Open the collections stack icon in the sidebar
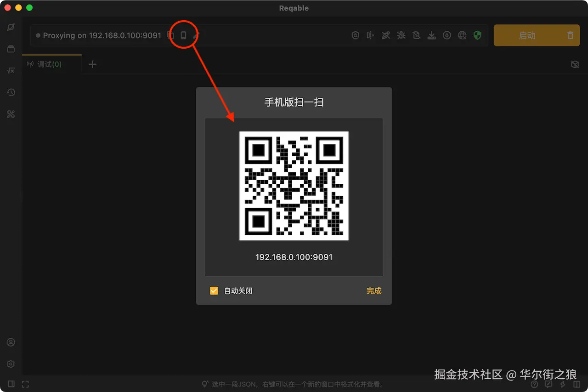Viewport: 588px width, 392px height. (x=11, y=49)
